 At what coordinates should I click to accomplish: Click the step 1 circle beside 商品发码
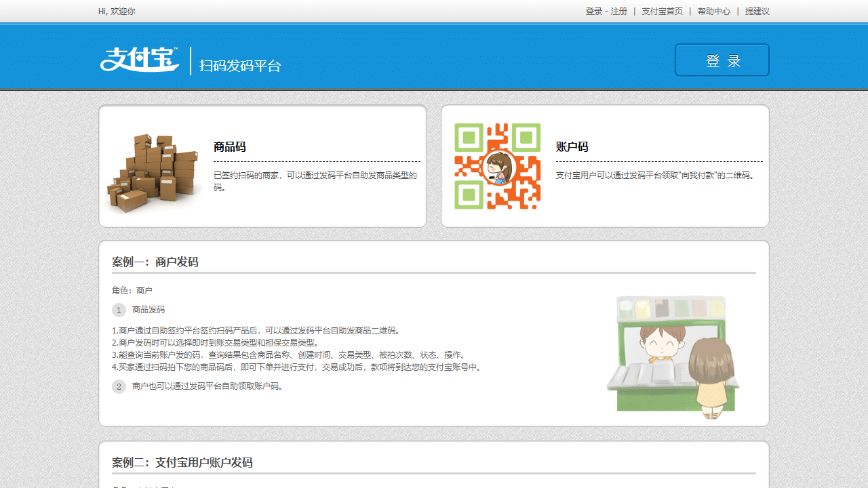click(x=119, y=310)
